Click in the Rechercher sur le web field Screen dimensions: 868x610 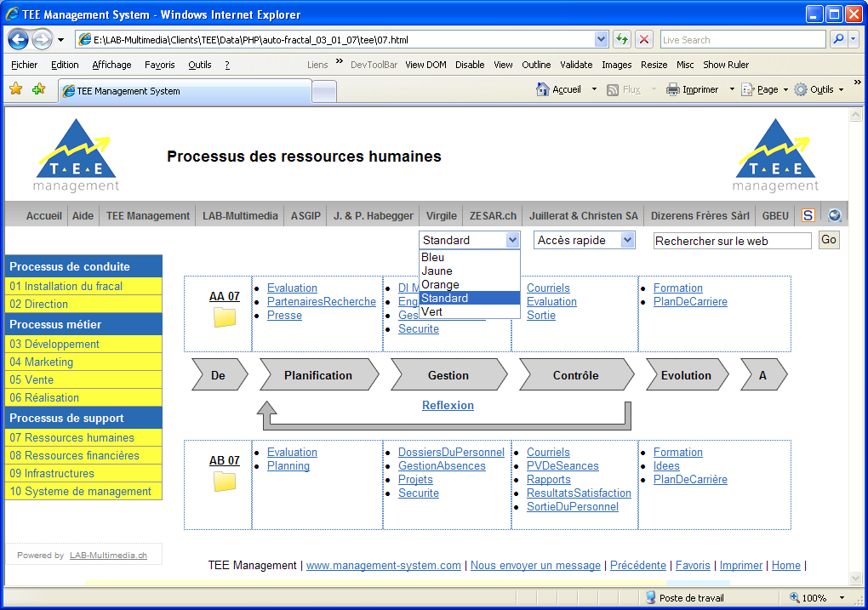[x=732, y=241]
